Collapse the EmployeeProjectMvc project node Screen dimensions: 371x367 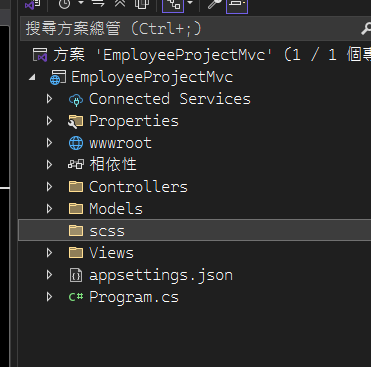pos(32,77)
